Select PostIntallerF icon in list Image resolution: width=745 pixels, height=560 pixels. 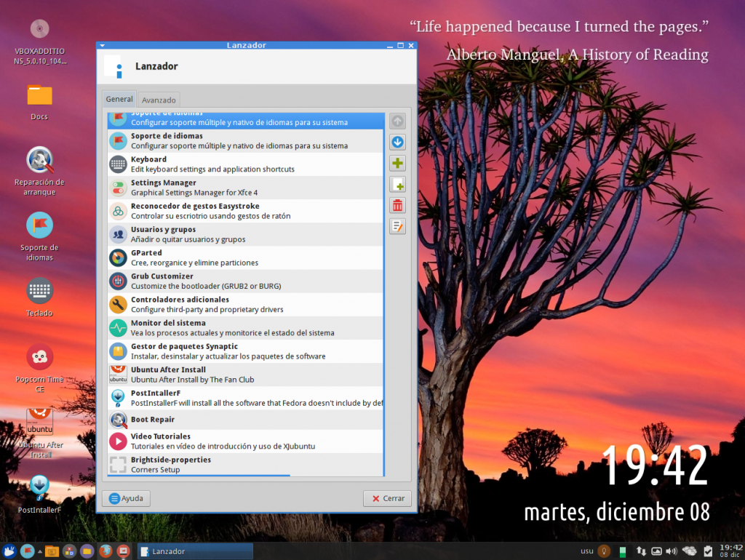coord(119,398)
